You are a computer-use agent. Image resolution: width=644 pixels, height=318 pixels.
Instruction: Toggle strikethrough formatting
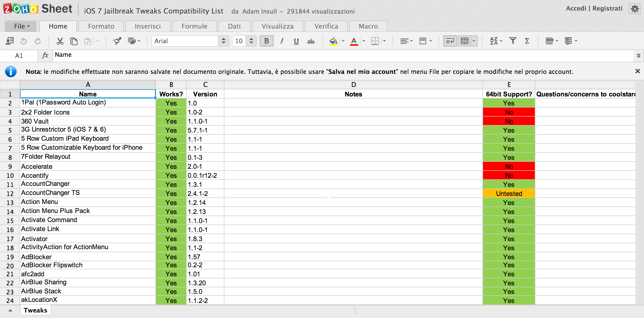coord(311,41)
